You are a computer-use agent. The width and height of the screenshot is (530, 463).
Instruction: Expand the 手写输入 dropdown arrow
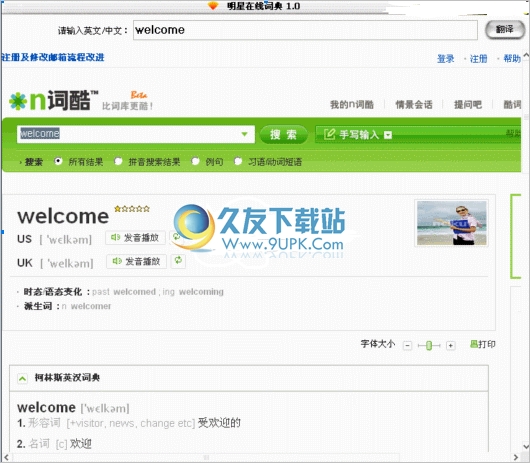pos(388,135)
